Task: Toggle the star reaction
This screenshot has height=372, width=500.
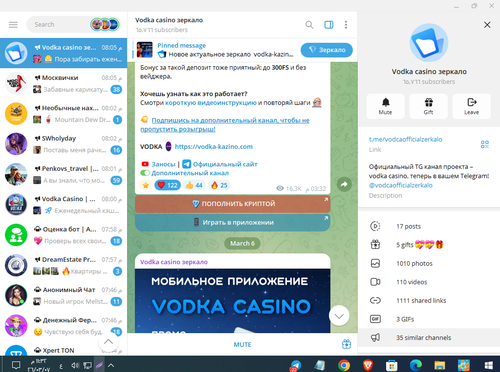Action: [x=146, y=185]
